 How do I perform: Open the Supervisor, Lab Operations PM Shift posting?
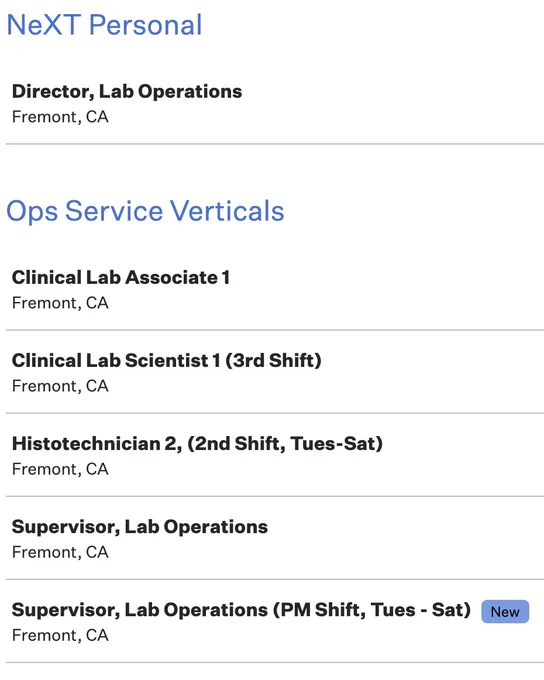pos(241,610)
